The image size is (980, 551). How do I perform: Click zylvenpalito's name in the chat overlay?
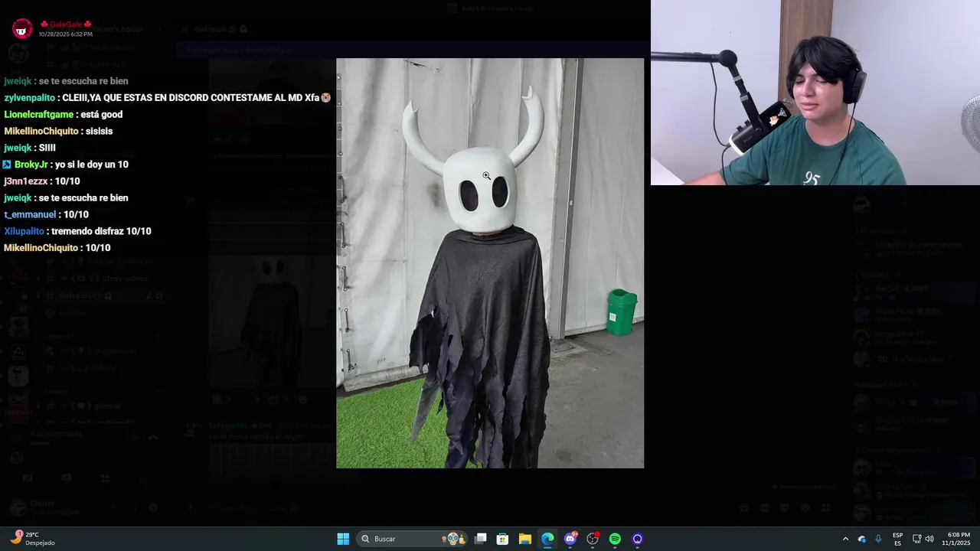pyautogui.click(x=30, y=98)
